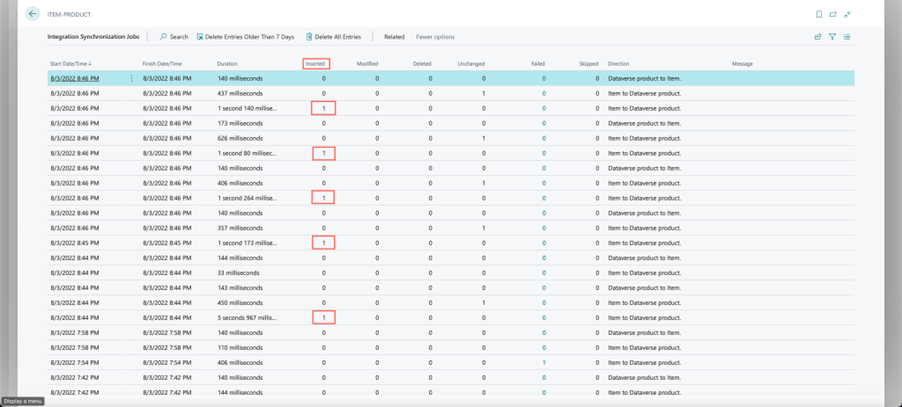Open the first 8/3/2022 8:46 PM start date link
902x407 pixels.
75,78
